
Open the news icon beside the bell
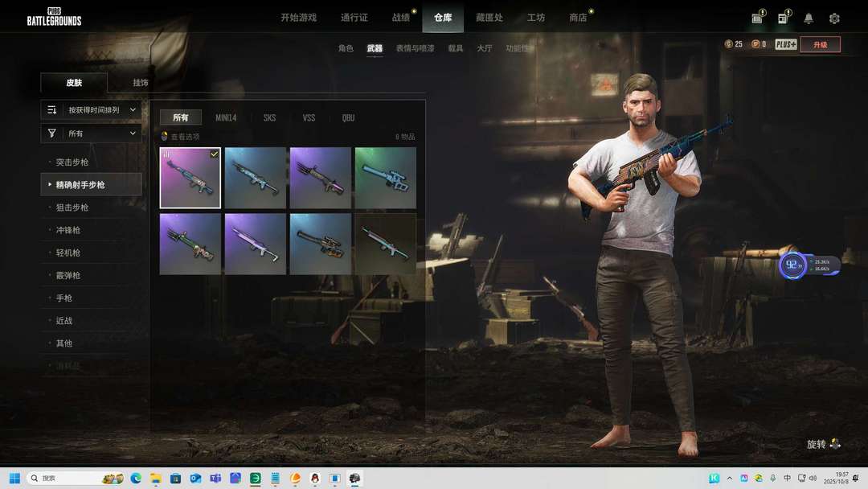[782, 18]
